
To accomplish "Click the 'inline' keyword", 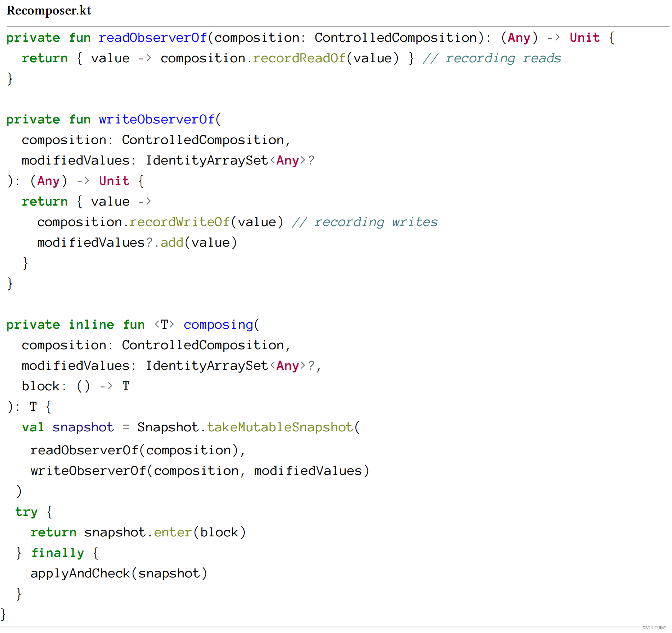I will (x=91, y=324).
